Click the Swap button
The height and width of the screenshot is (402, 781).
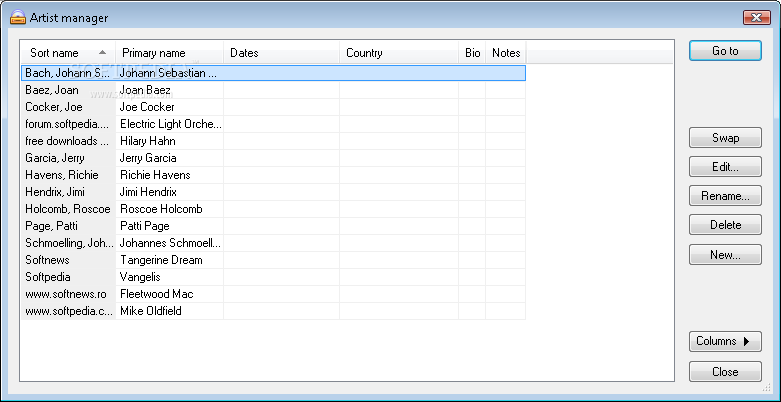725,138
